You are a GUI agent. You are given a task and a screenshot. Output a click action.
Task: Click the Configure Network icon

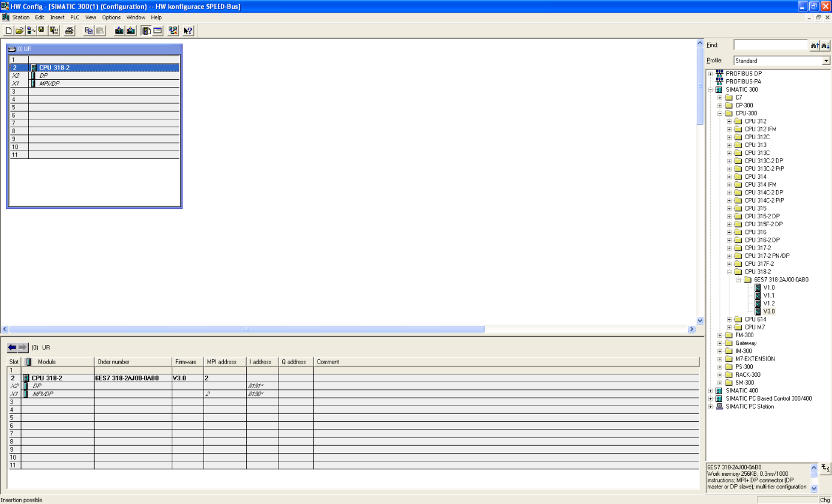point(173,30)
